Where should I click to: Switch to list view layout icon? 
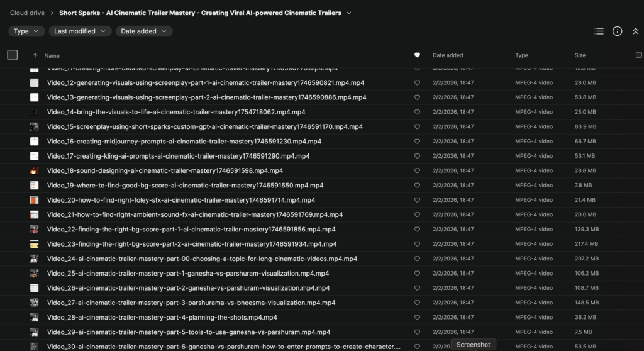(x=599, y=31)
